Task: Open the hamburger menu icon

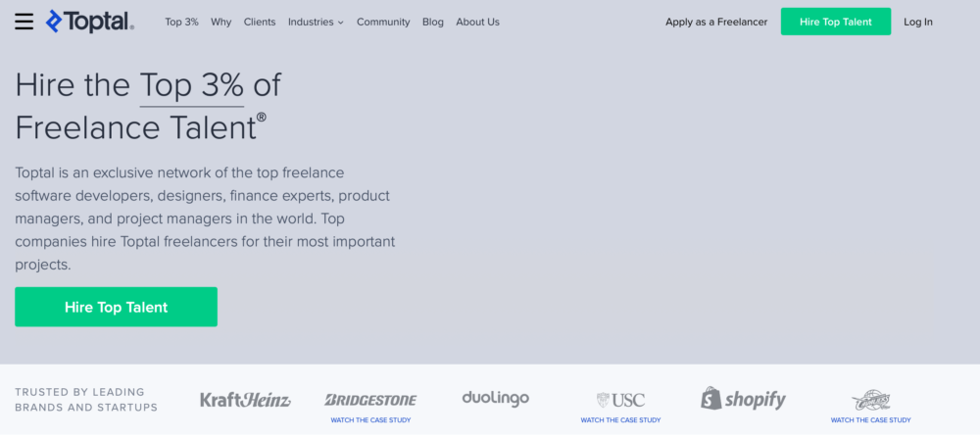Action: tap(24, 22)
